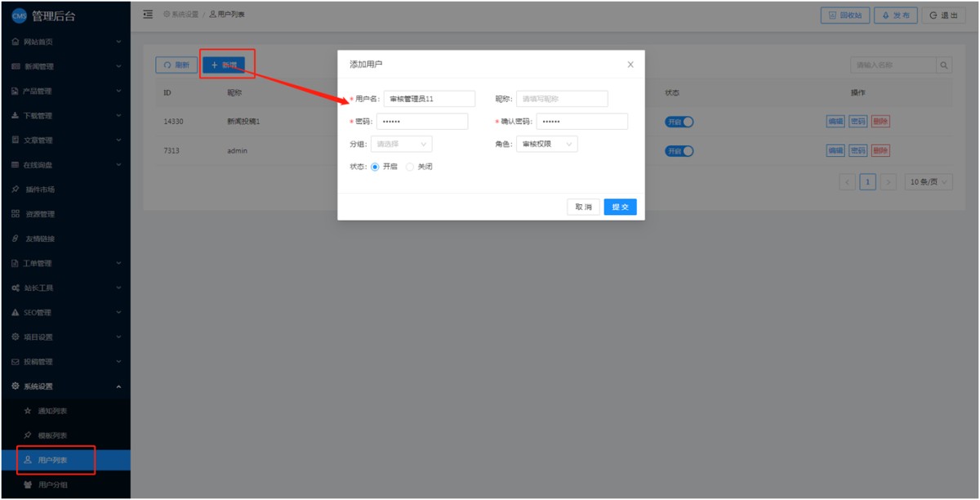Expand the 工单管理 menu chevron
This screenshot has width=980, height=500.
point(118,263)
